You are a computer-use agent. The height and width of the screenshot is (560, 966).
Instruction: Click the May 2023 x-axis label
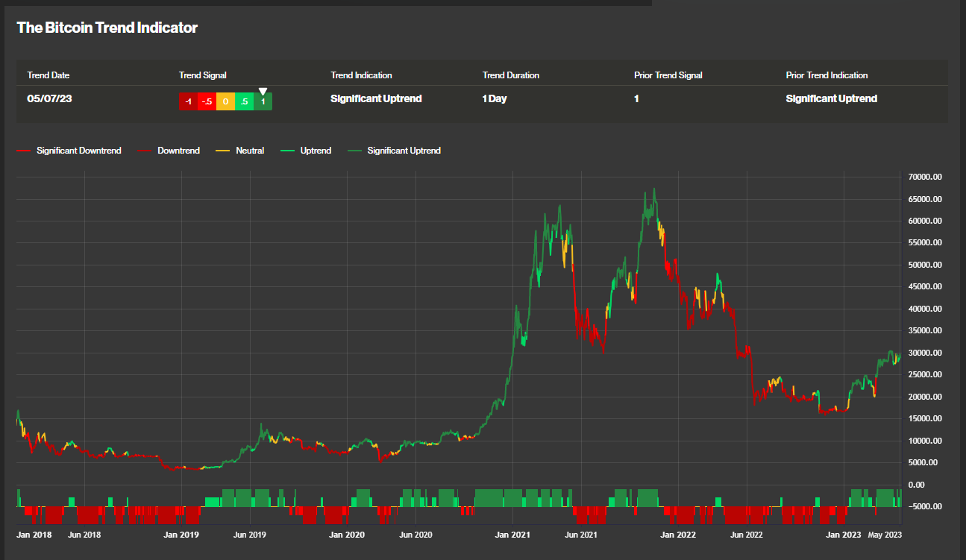tap(885, 535)
